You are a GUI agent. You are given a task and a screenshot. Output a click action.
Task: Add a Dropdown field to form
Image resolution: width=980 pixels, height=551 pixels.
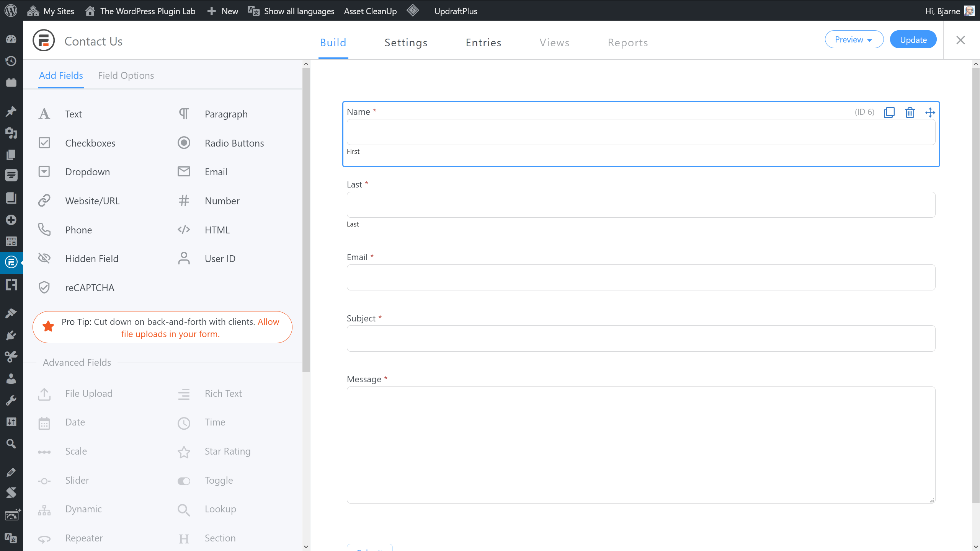(87, 172)
